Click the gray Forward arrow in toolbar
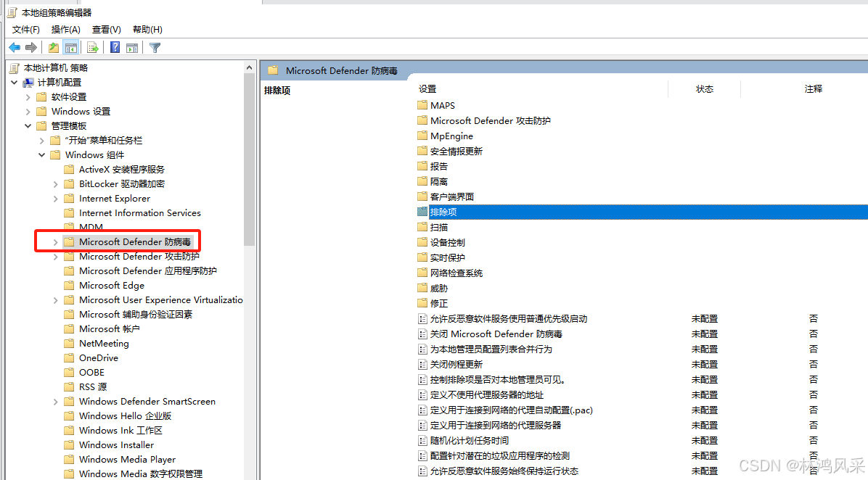This screenshot has width=868, height=480. coord(31,48)
